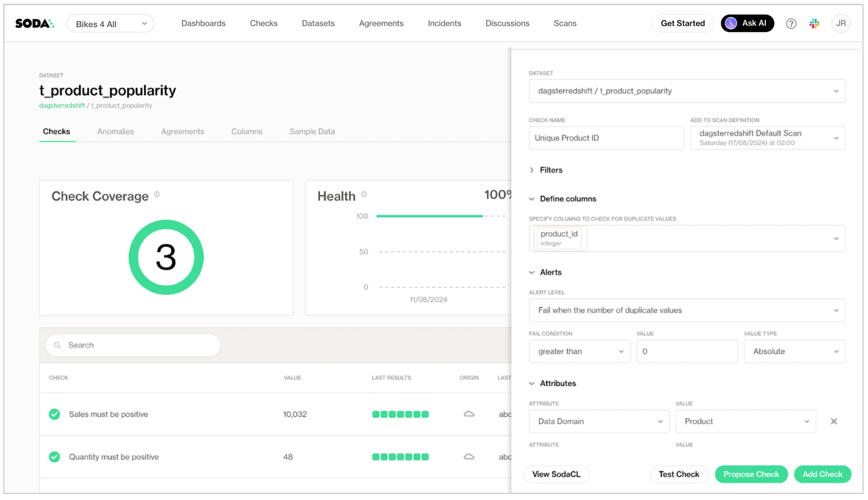The width and height of the screenshot is (868, 500).
Task: Open the Value Type Absolute dropdown
Action: click(794, 352)
